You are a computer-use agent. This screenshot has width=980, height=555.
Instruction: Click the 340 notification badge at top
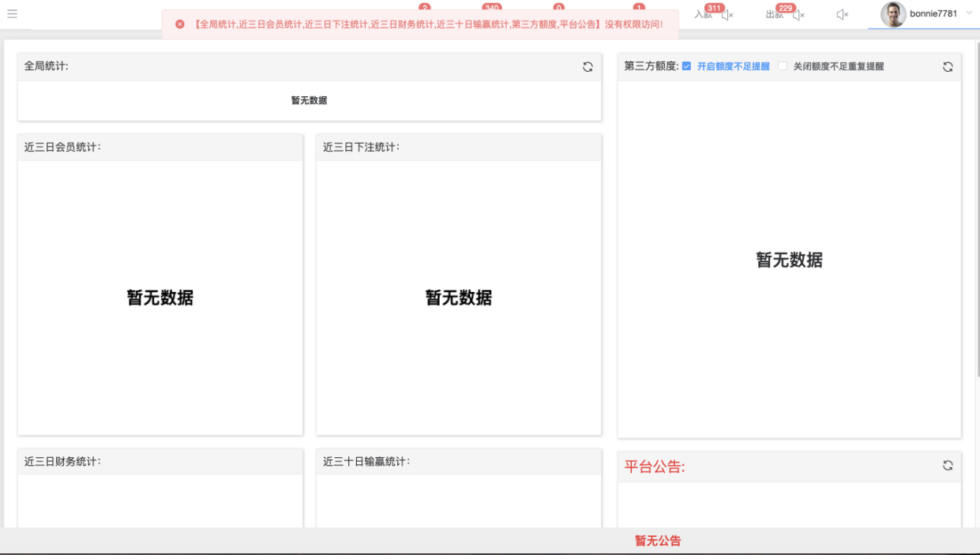click(x=492, y=8)
